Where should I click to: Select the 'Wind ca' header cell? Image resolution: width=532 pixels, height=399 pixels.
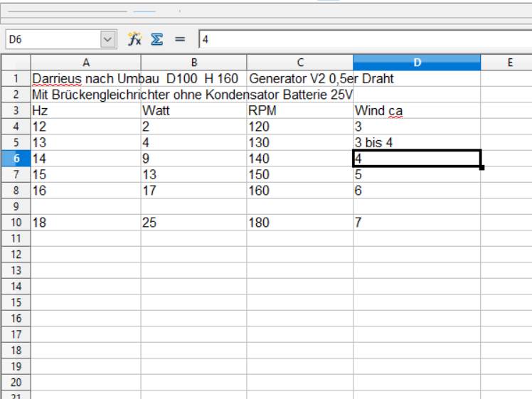[417, 112]
